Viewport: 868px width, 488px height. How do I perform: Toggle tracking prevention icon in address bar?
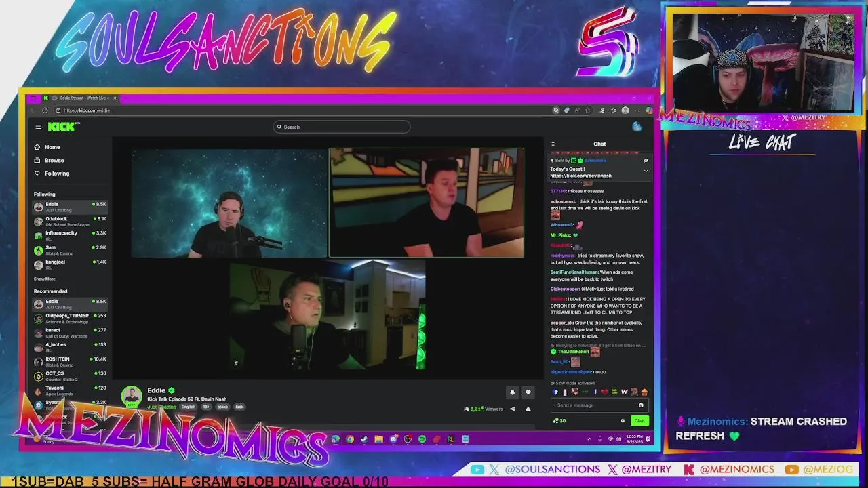coord(556,110)
